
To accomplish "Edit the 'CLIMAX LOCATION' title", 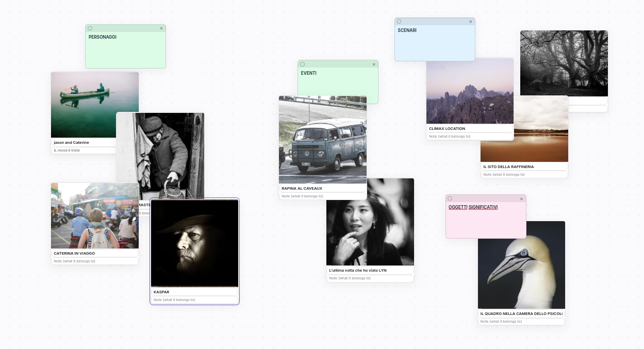I will click(x=470, y=129).
